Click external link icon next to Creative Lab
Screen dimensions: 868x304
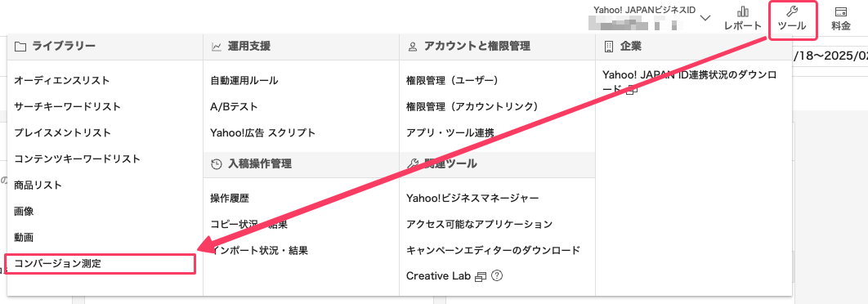tap(481, 275)
